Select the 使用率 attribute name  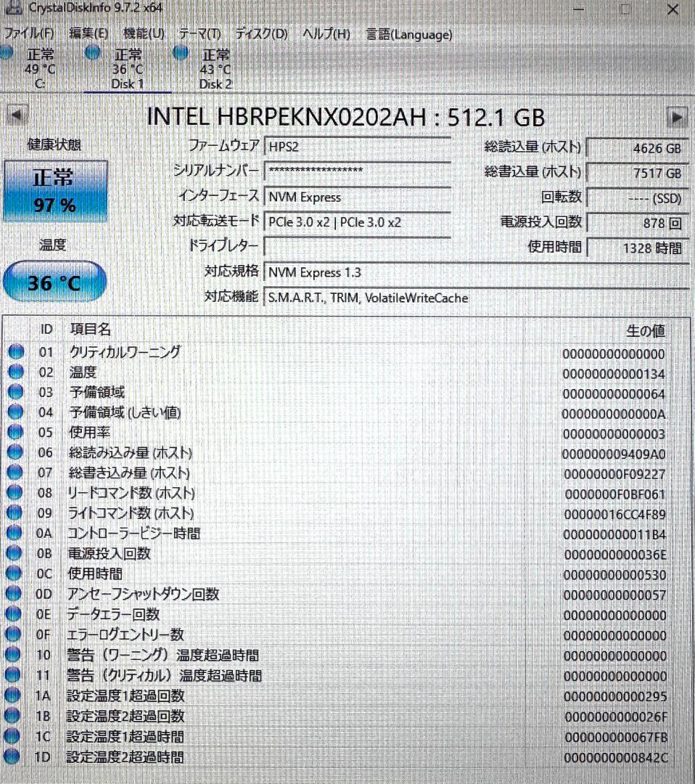(x=89, y=432)
